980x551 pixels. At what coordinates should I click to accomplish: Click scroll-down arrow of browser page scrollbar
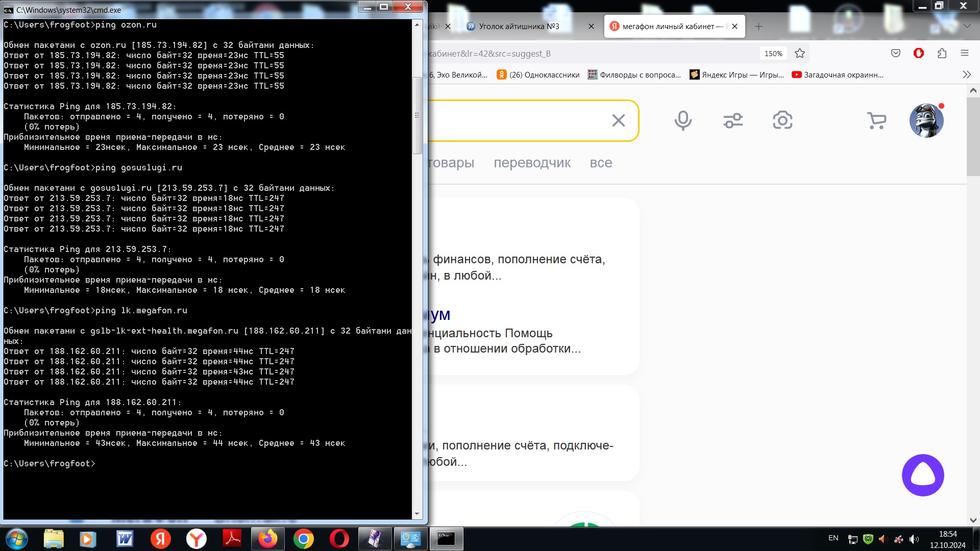pyautogui.click(x=973, y=520)
